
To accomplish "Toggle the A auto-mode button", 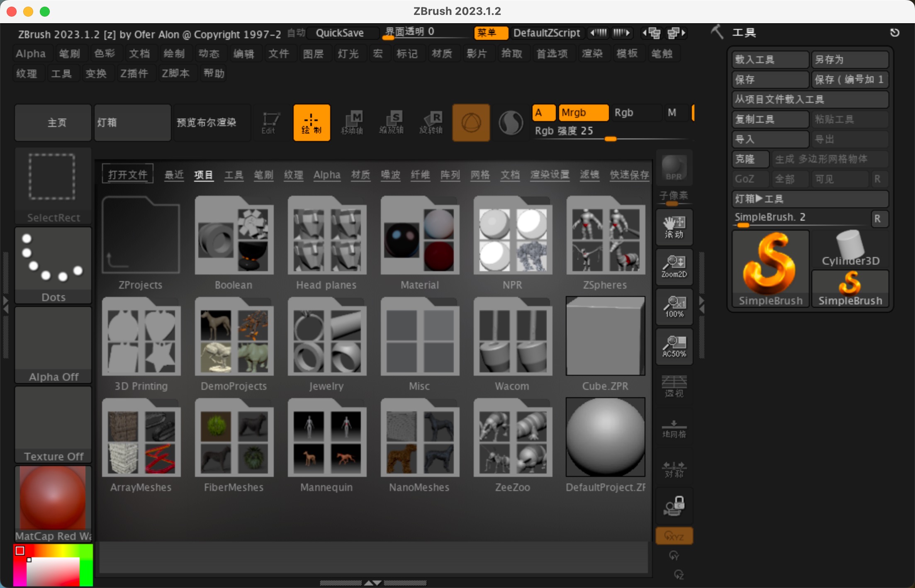I will click(543, 113).
